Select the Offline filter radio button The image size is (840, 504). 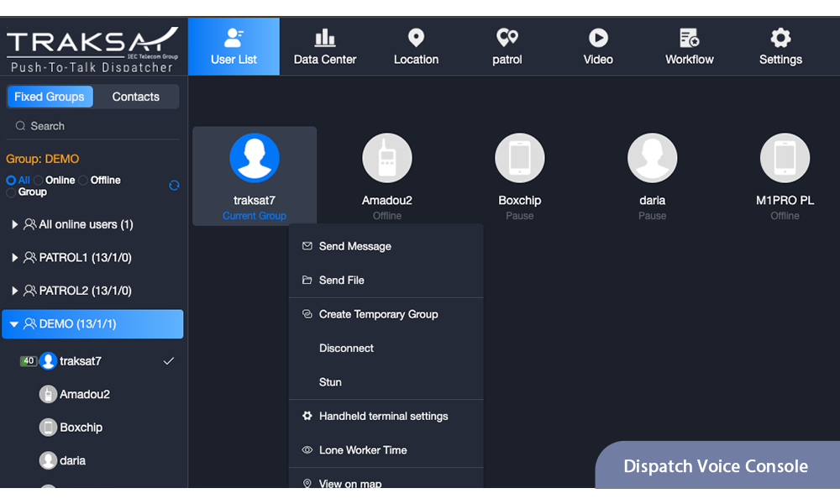pos(84,181)
